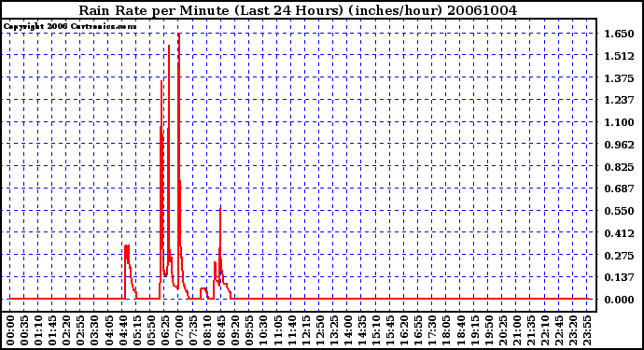Click the 'Copyright 2006 Cartronics.com' text
Image resolution: width=644 pixels, height=350 pixels.
coord(70,26)
